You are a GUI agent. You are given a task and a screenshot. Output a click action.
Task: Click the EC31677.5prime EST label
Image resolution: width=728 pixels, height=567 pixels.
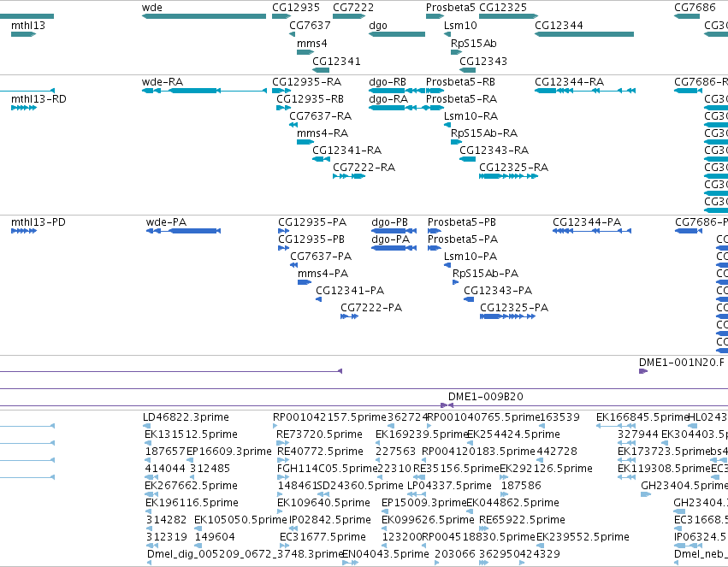tap(323, 538)
